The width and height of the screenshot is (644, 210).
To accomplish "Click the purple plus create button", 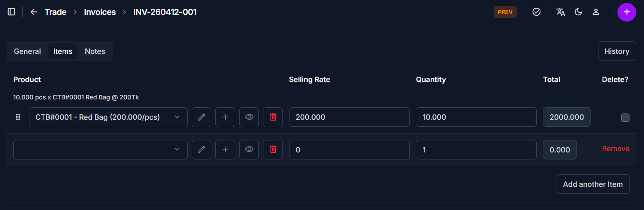I will (x=627, y=12).
